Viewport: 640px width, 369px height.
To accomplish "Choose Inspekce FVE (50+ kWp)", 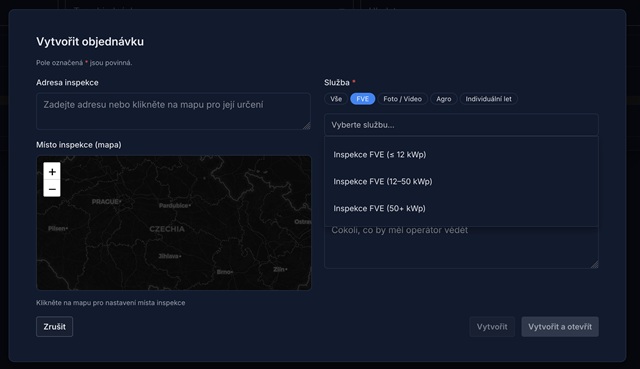I will click(461, 209).
